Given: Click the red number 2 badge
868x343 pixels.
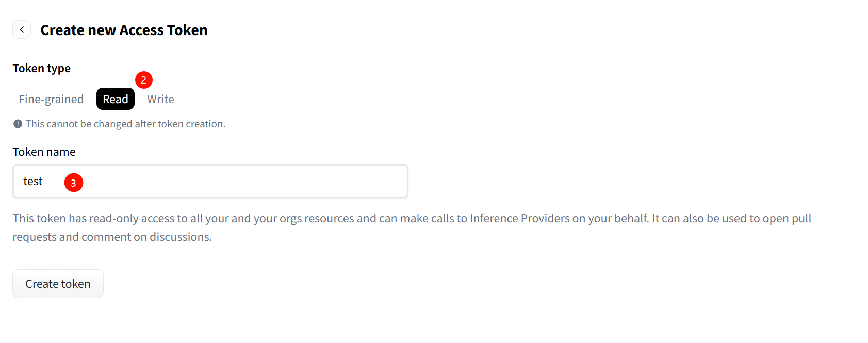Looking at the screenshot, I should tap(143, 80).
